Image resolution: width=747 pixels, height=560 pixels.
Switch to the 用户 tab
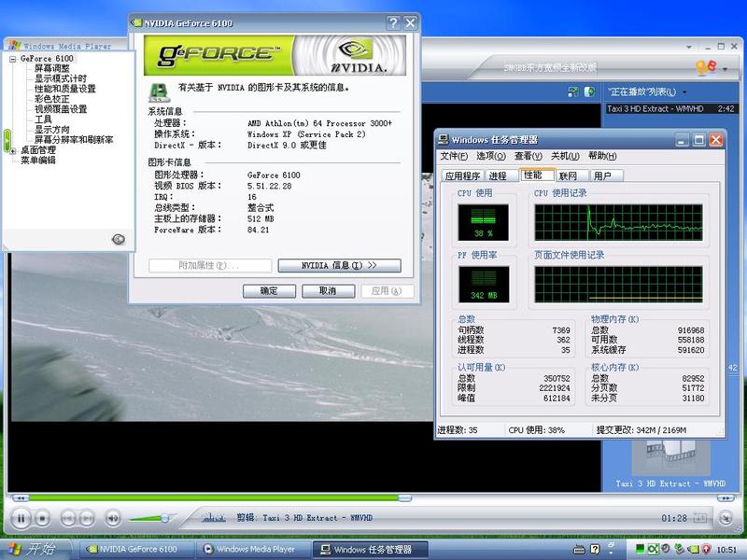pos(606,175)
